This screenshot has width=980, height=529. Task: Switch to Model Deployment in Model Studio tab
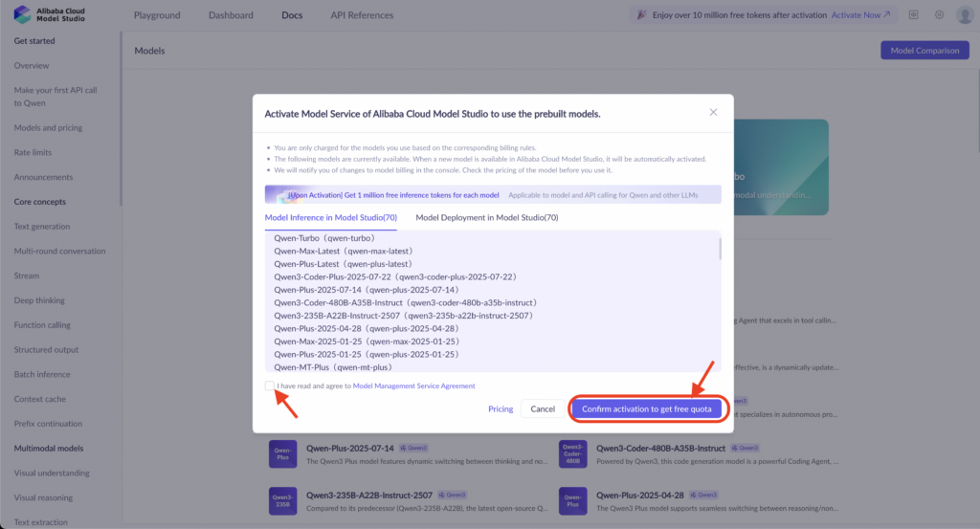pyautogui.click(x=487, y=217)
